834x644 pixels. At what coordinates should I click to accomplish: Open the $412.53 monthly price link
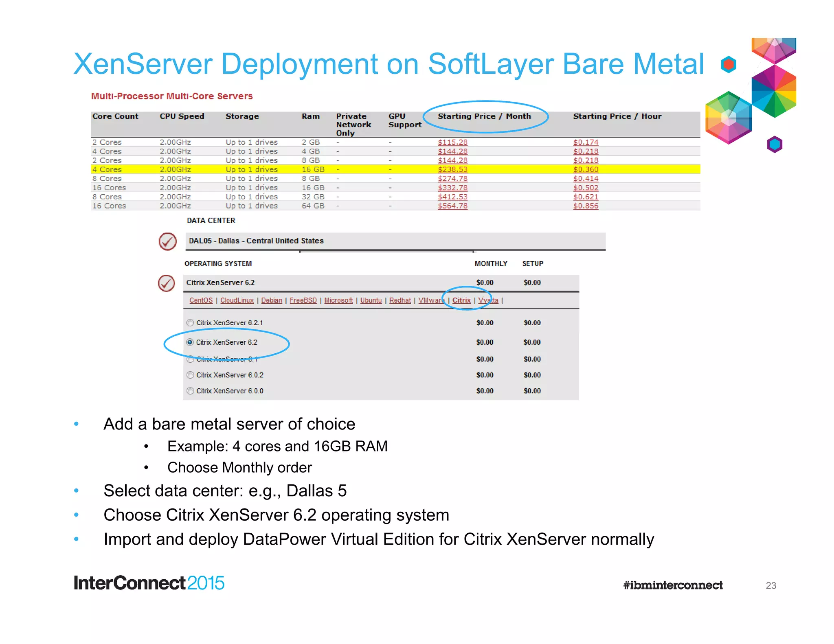[x=453, y=197]
